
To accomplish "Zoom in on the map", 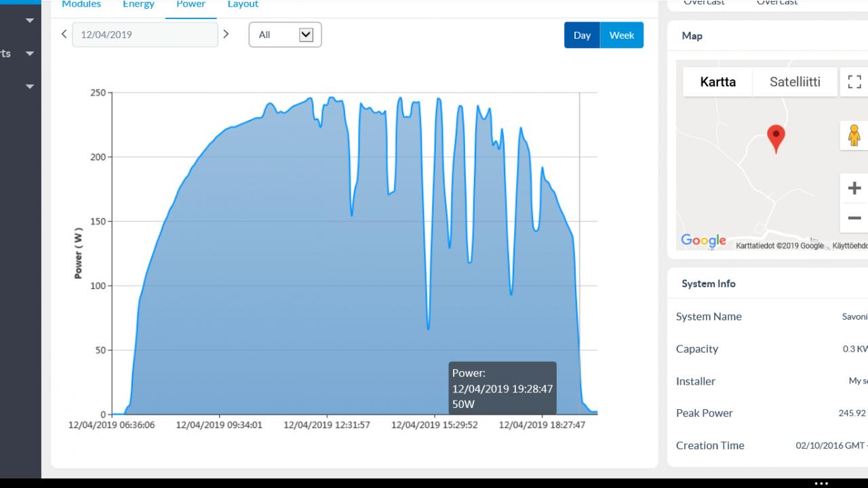I will (854, 188).
